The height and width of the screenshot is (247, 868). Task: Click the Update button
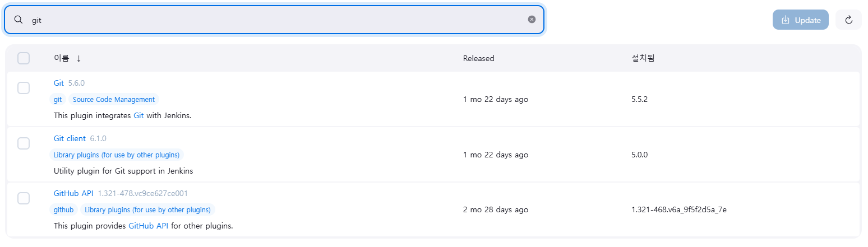[800, 20]
